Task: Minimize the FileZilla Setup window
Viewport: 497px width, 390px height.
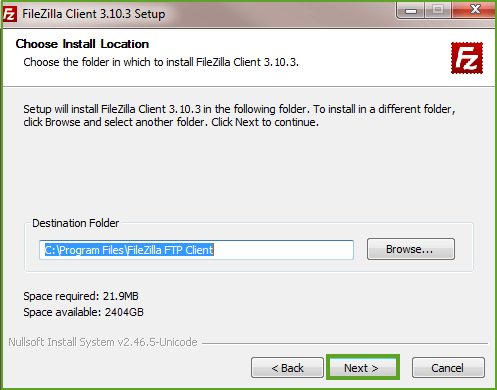Action: point(411,10)
